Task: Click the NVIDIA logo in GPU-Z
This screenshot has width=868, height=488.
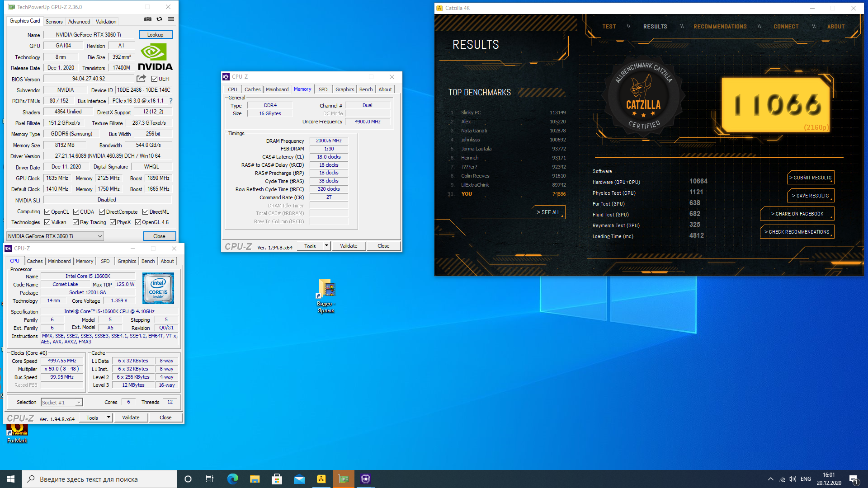Action: 155,57
